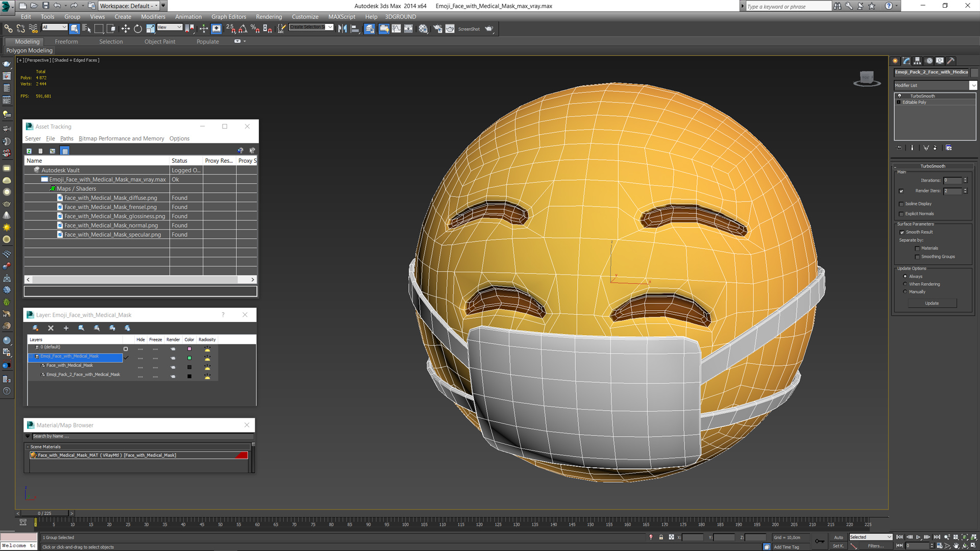Click the Align tool icon
Image resolution: width=980 pixels, height=551 pixels.
click(x=355, y=29)
